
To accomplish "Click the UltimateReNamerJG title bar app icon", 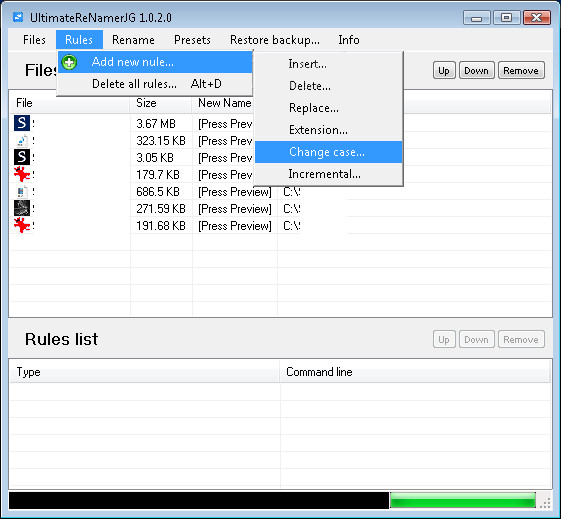I will pos(18,17).
